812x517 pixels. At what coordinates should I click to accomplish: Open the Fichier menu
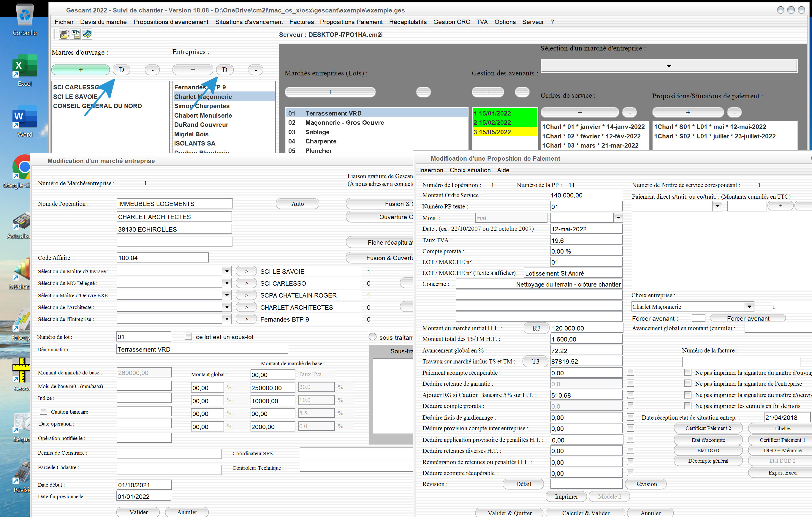[64, 22]
